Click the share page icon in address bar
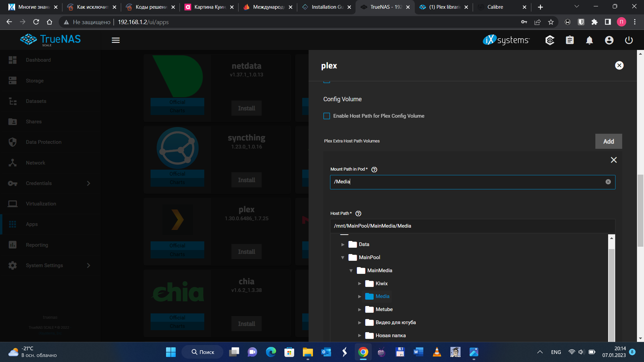This screenshot has width=644, height=362. click(537, 22)
